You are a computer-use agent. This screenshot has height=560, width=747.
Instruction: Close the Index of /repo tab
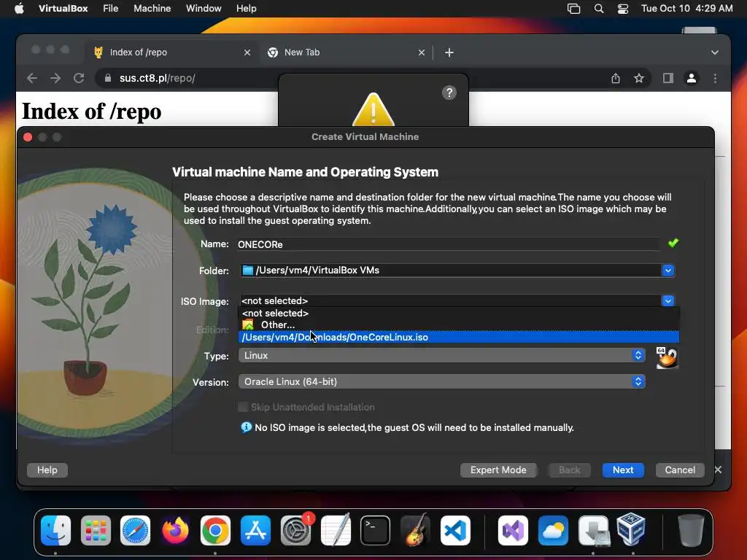247,52
